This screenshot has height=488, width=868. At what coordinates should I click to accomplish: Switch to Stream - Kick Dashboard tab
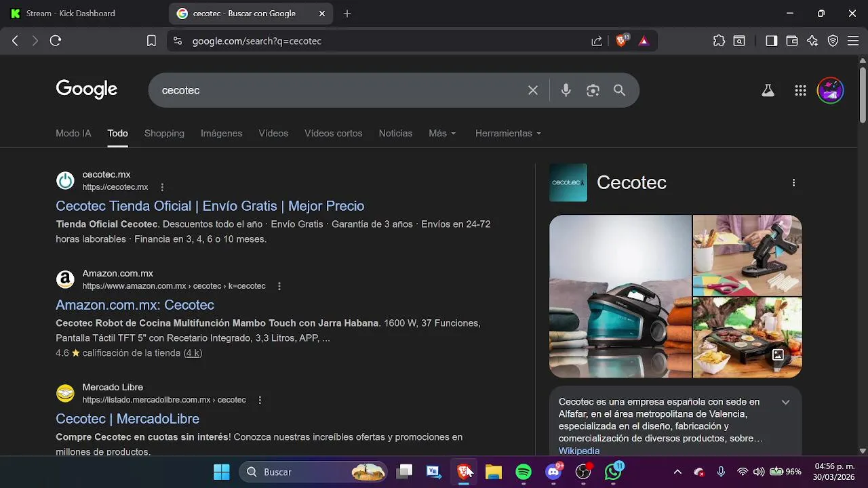71,14
